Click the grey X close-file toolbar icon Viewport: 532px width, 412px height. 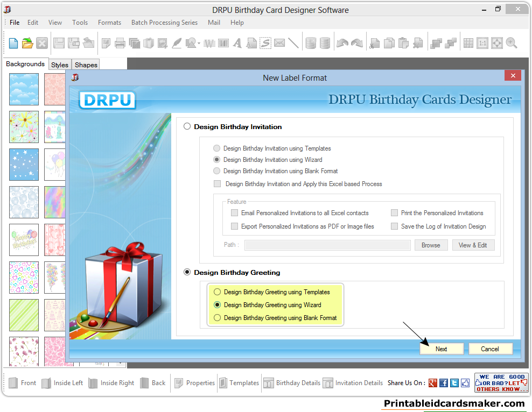(x=42, y=44)
